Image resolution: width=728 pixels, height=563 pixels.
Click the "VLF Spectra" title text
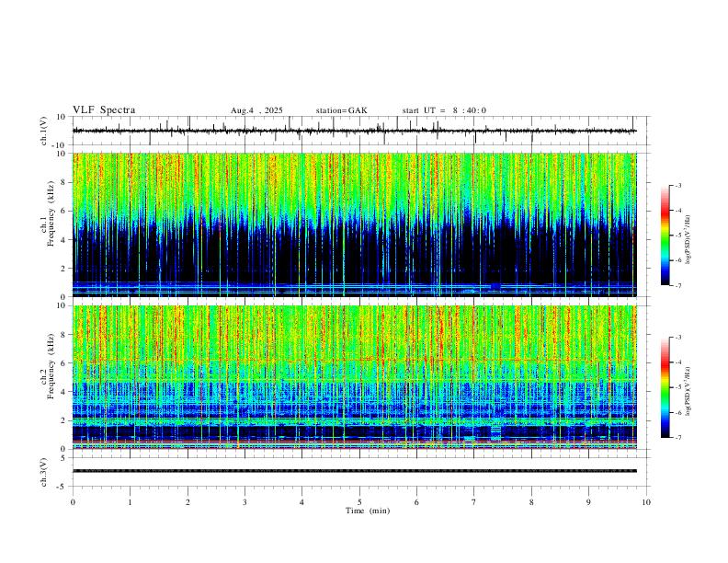tap(104, 110)
